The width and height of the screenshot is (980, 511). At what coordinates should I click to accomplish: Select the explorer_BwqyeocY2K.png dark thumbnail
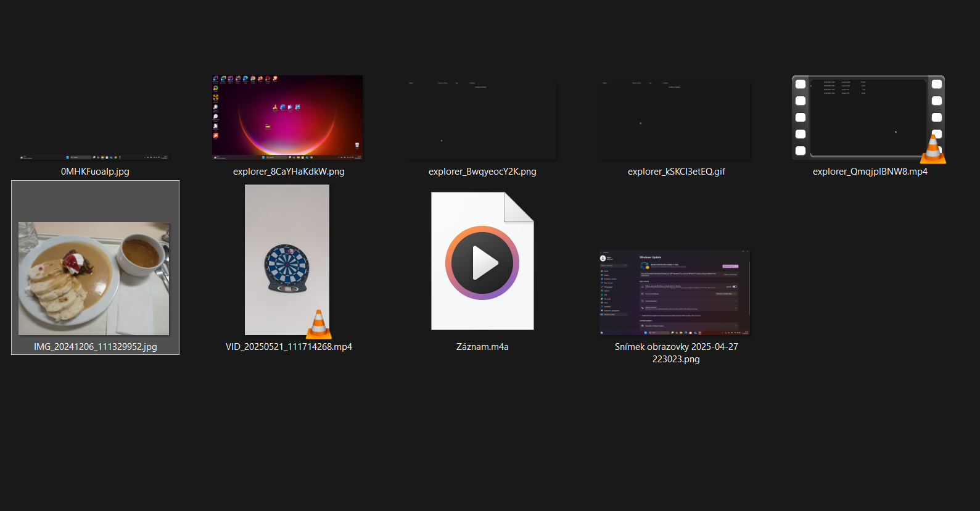(x=482, y=120)
